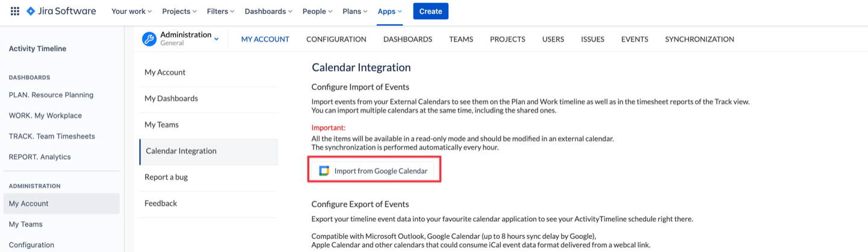The width and height of the screenshot is (868, 252).
Task: Go to the Synchronization tab
Action: coord(699,39)
